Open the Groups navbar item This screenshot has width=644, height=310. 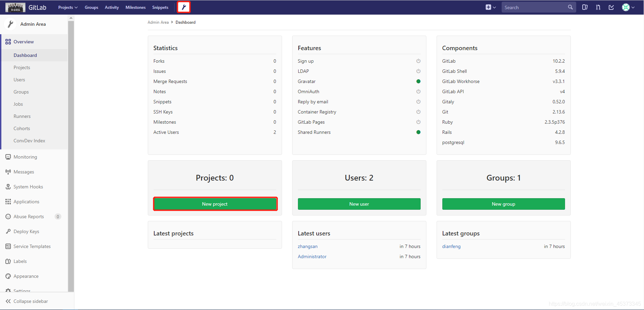[92, 7]
